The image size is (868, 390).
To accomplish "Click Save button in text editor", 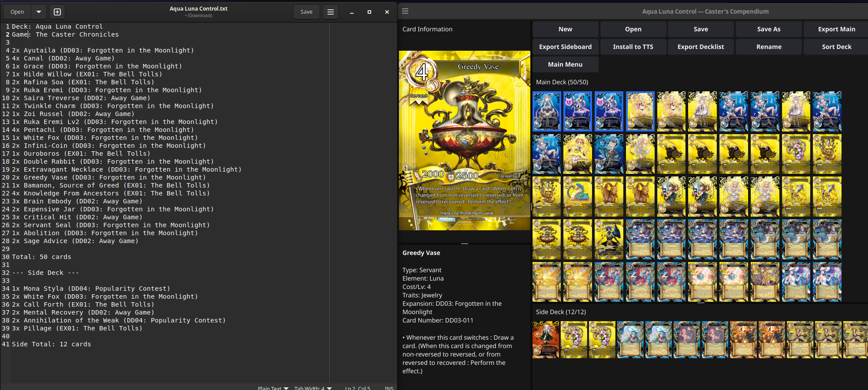I will (x=306, y=12).
